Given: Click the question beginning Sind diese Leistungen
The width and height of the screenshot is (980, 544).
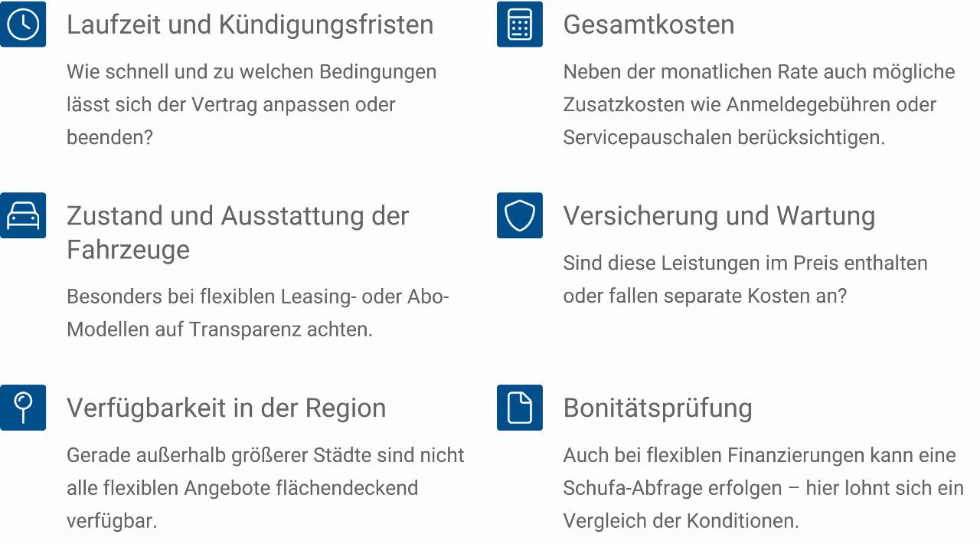Looking at the screenshot, I should point(744,279).
